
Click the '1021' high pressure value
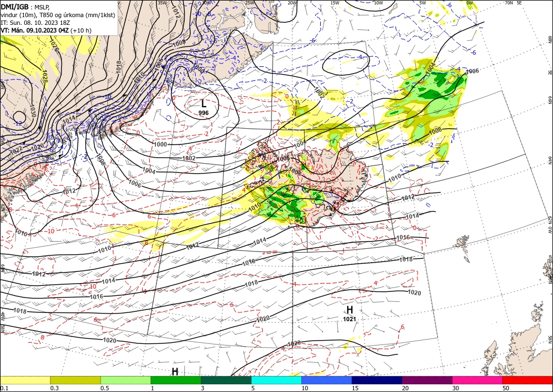[349, 319]
